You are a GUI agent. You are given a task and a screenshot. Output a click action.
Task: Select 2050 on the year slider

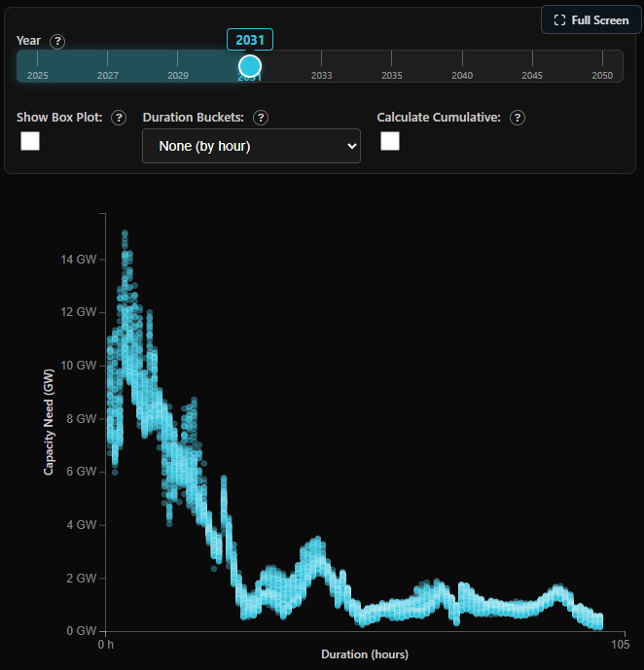coord(602,75)
